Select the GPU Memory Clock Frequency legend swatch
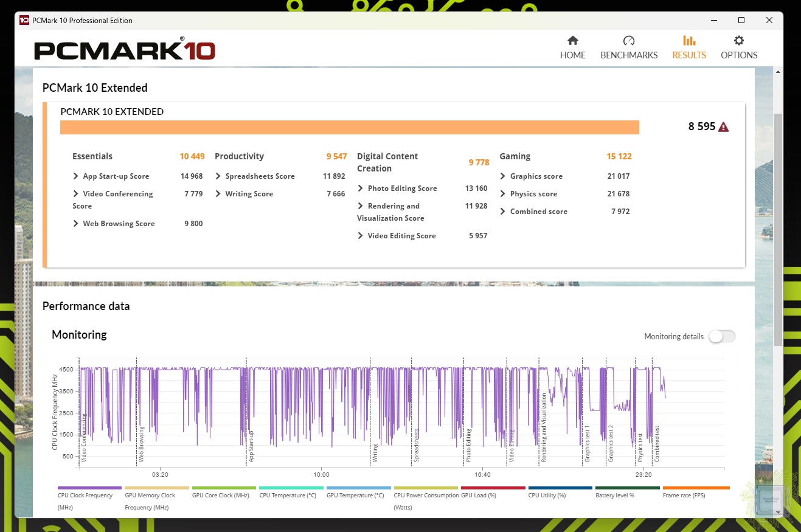The height and width of the screenshot is (532, 801). (x=157, y=488)
